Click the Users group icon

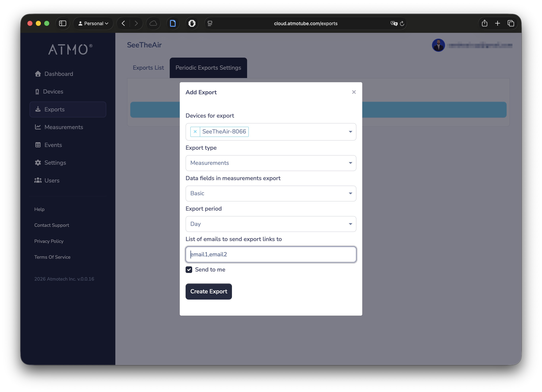click(38, 181)
